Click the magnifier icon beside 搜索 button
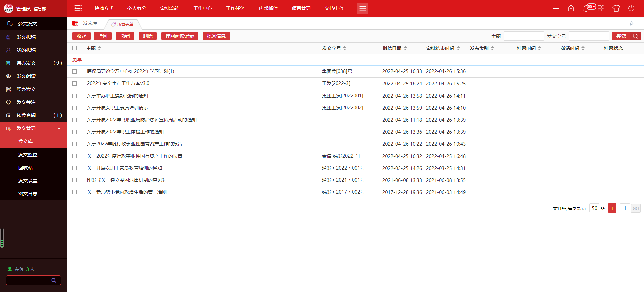 click(x=635, y=36)
